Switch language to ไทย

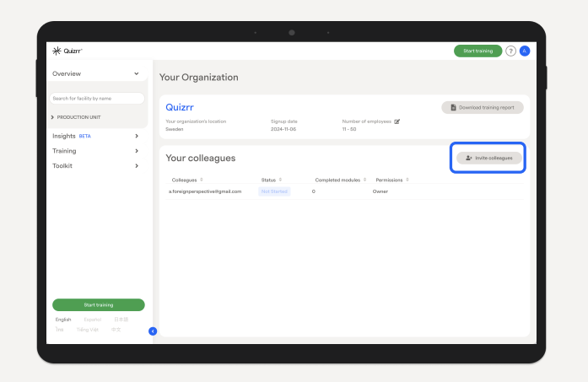60,330
